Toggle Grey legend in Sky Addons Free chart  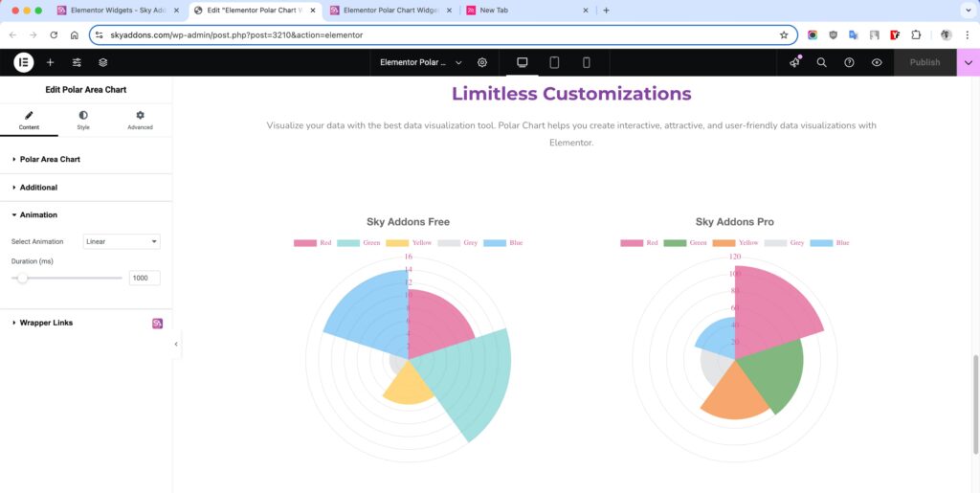457,242
